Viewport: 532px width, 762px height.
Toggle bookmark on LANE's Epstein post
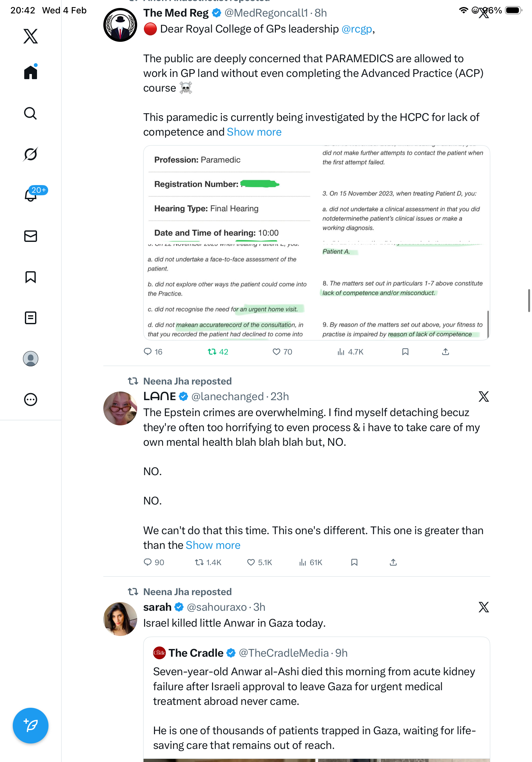pos(354,563)
